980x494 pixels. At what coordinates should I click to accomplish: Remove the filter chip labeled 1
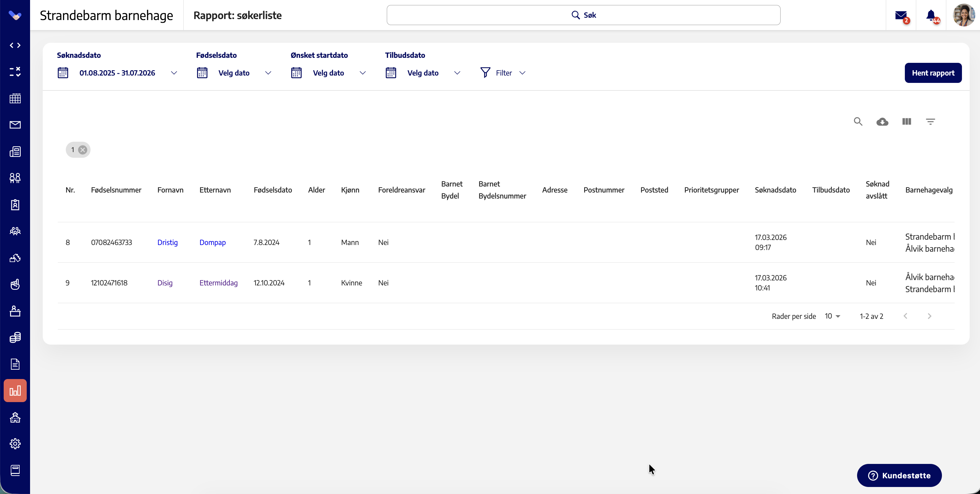(x=83, y=150)
